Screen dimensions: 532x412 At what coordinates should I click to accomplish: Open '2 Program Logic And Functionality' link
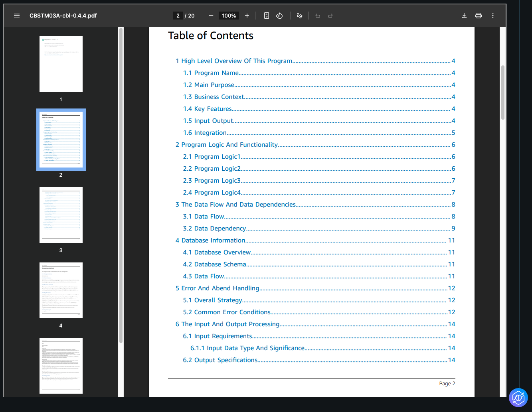pyautogui.click(x=227, y=145)
